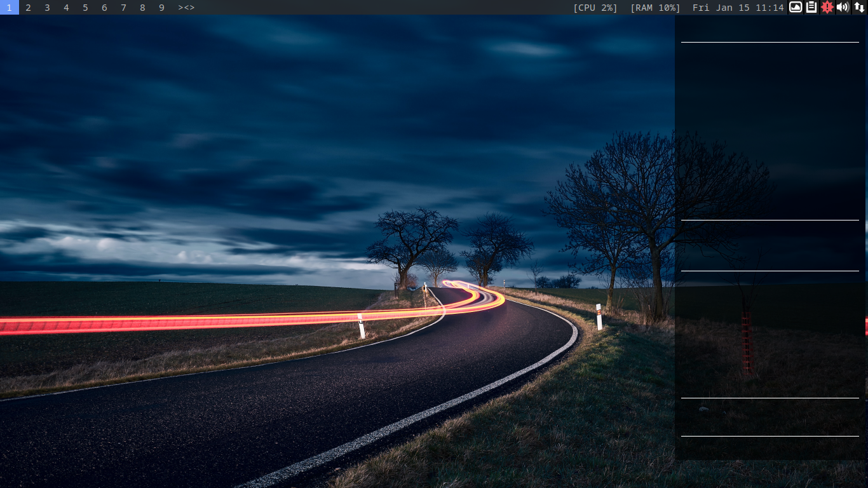Image resolution: width=868 pixels, height=488 pixels.
Task: Open the network up/down arrows tray icon
Action: (858, 7)
